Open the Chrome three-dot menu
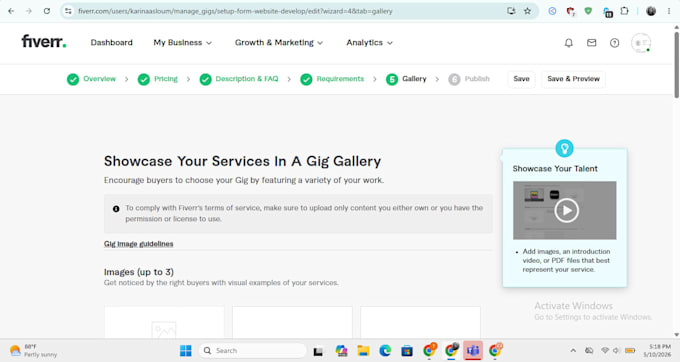The image size is (680, 362). pos(669,11)
